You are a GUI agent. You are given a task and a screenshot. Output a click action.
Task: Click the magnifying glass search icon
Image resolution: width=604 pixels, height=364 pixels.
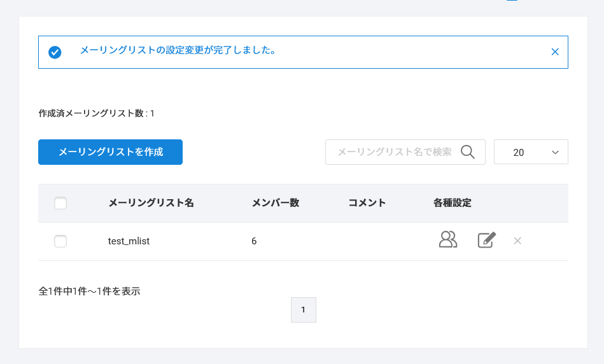coord(468,152)
